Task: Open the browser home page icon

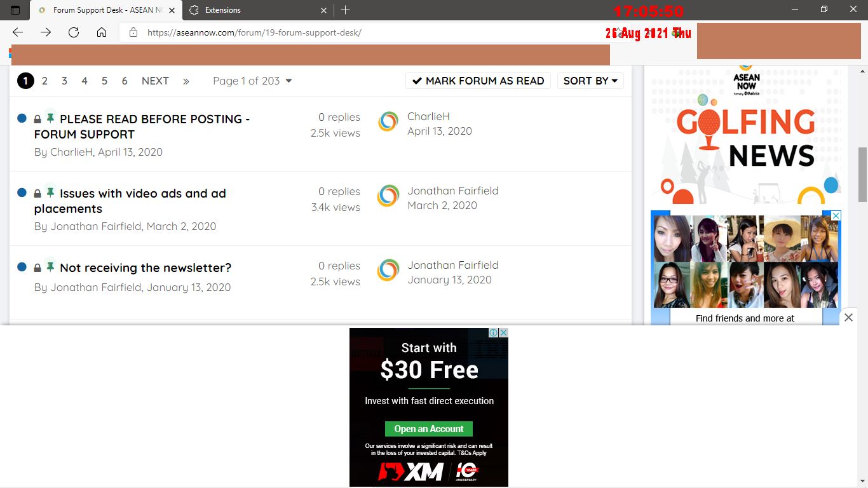Action: [102, 32]
